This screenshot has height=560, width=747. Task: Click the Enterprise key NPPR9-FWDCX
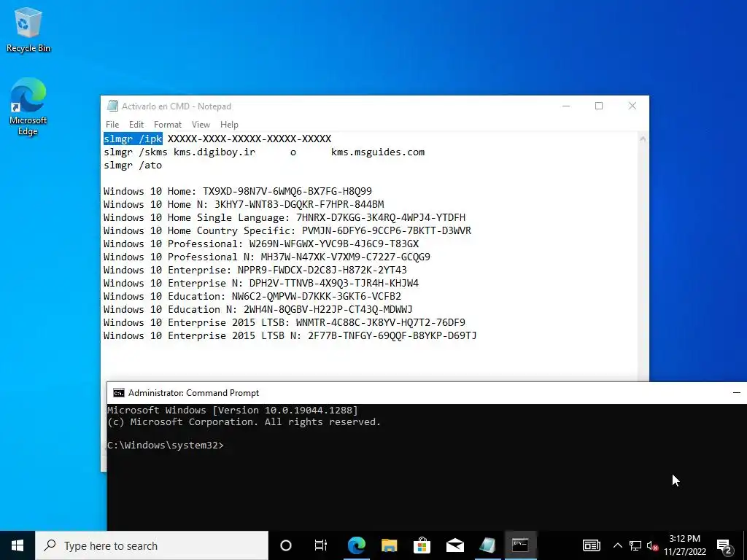[322, 270]
